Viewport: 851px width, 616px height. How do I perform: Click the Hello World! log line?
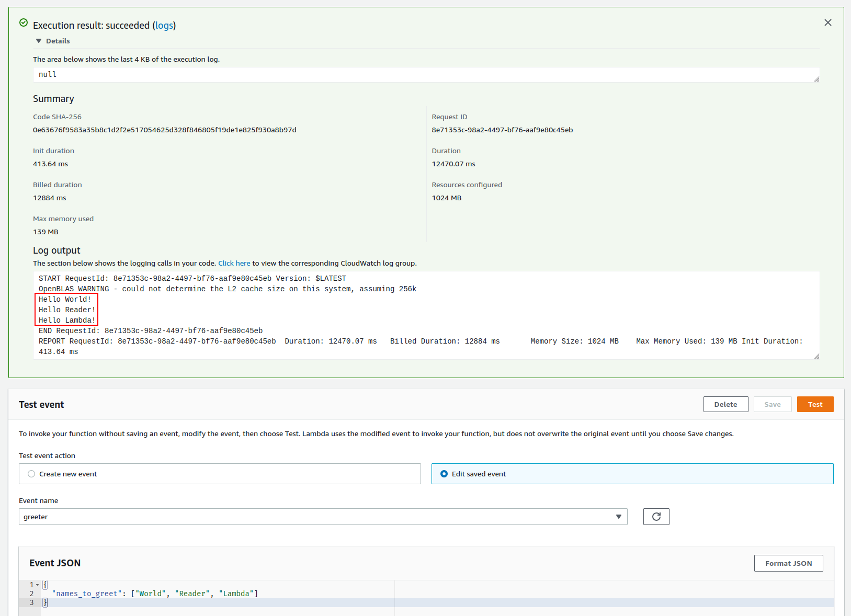pyautogui.click(x=65, y=300)
